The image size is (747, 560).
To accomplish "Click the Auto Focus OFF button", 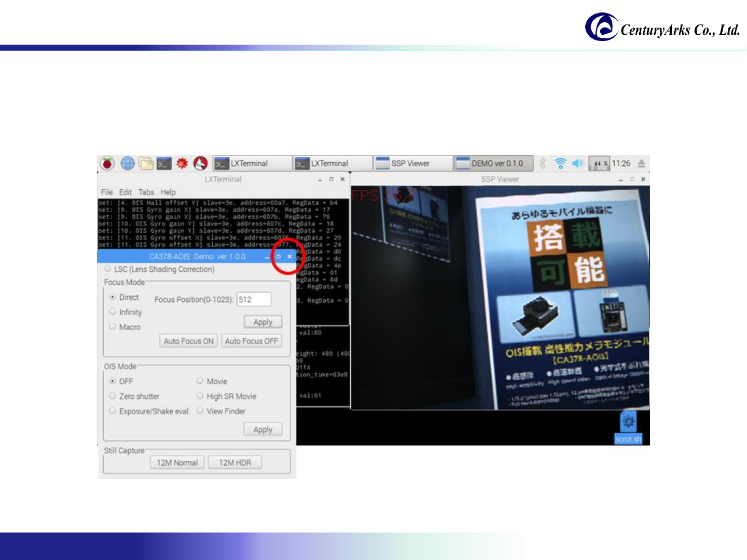I will point(252,341).
